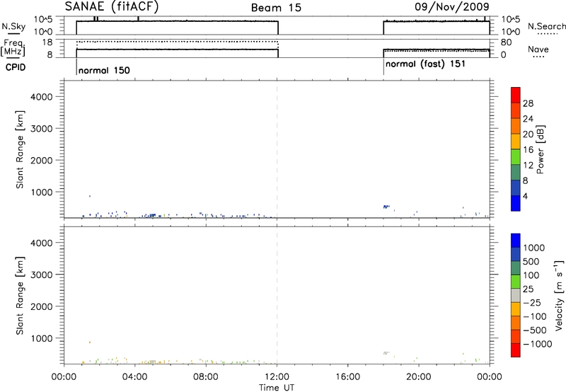Viewport: 566px width, 392px height.
Task: Click the 'Nave' legend label
Action: pyautogui.click(x=538, y=50)
